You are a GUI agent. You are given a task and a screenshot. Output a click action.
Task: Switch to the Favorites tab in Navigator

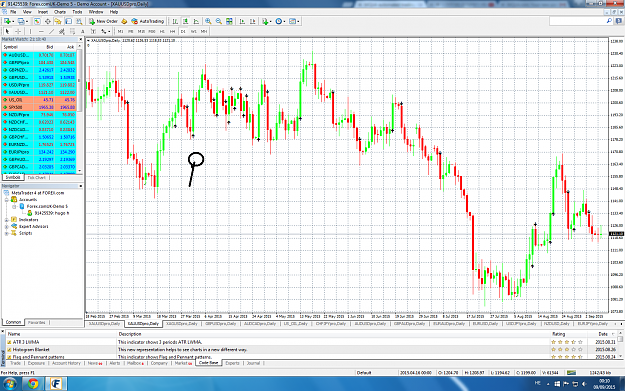[x=37, y=322]
